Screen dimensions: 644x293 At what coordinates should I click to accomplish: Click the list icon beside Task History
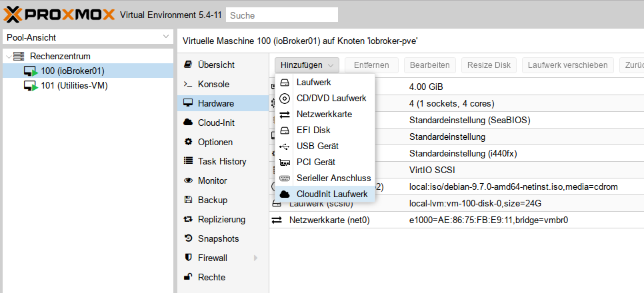point(188,161)
